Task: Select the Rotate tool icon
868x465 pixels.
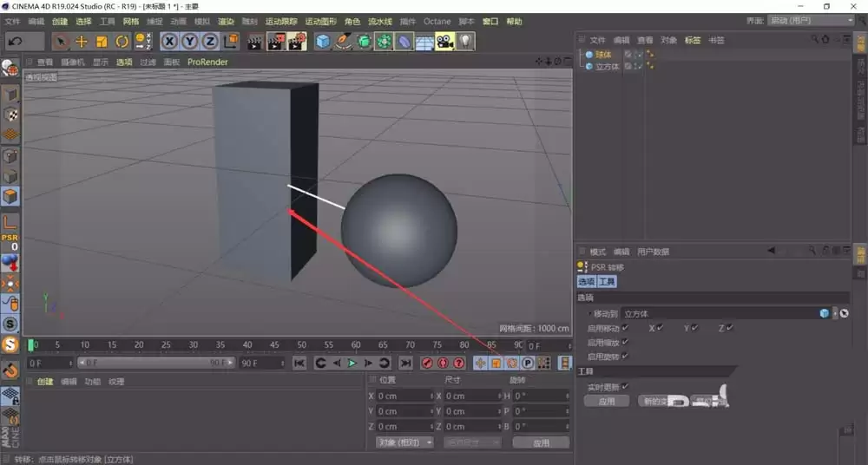Action: tap(122, 41)
